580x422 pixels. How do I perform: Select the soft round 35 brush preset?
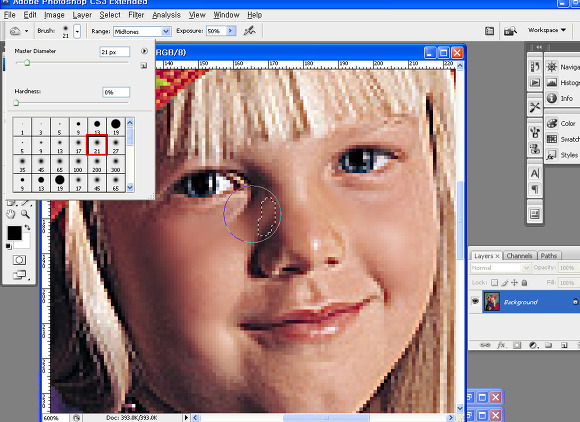click(22, 164)
